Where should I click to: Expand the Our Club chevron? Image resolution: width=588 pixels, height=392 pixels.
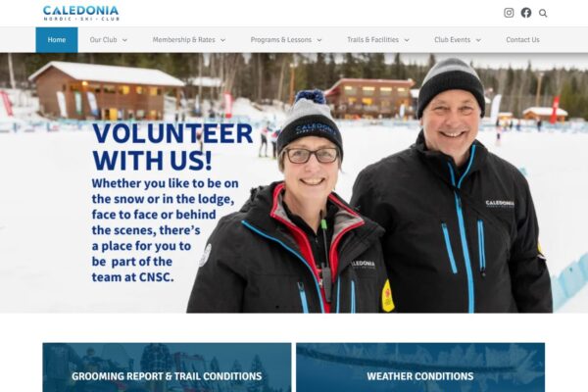click(124, 40)
